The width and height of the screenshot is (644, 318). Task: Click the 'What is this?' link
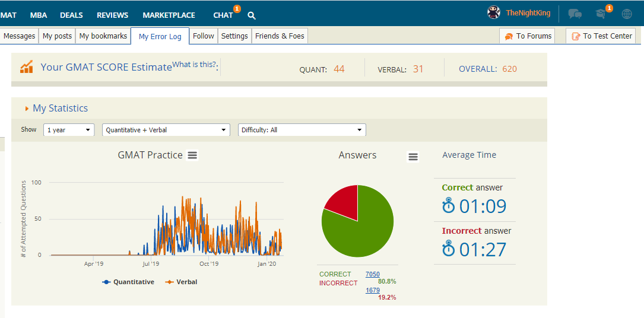pyautogui.click(x=194, y=65)
